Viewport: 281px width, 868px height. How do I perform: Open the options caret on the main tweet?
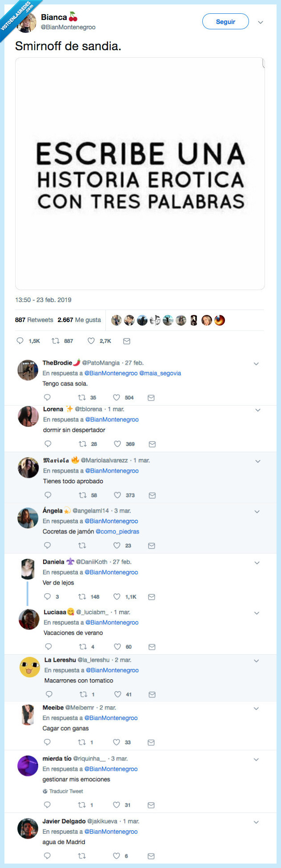(261, 21)
